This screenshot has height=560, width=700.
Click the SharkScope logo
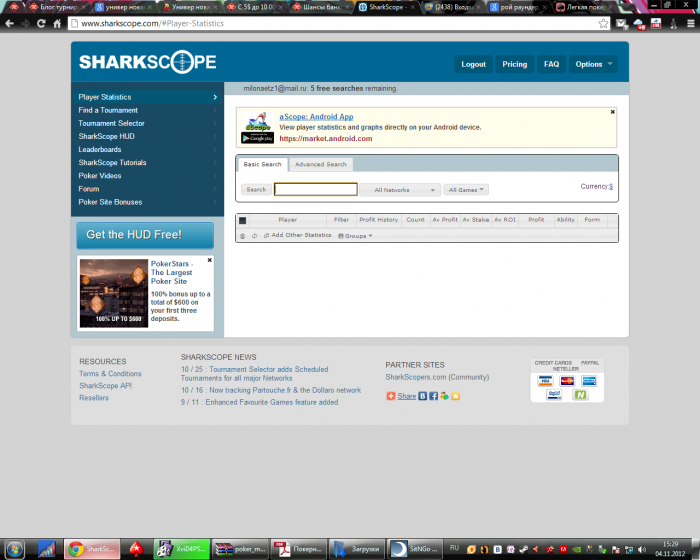(147, 62)
